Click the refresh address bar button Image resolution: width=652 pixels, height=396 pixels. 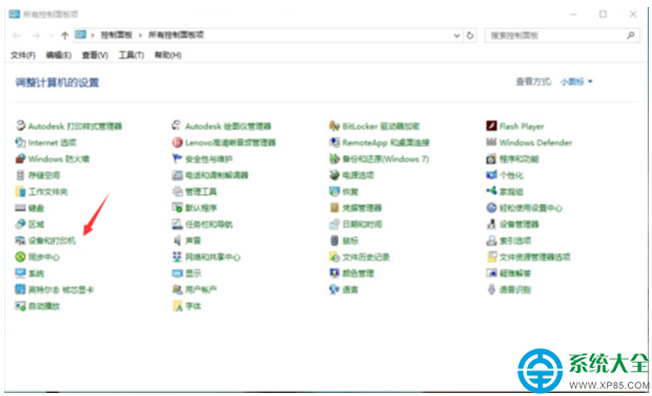point(470,35)
